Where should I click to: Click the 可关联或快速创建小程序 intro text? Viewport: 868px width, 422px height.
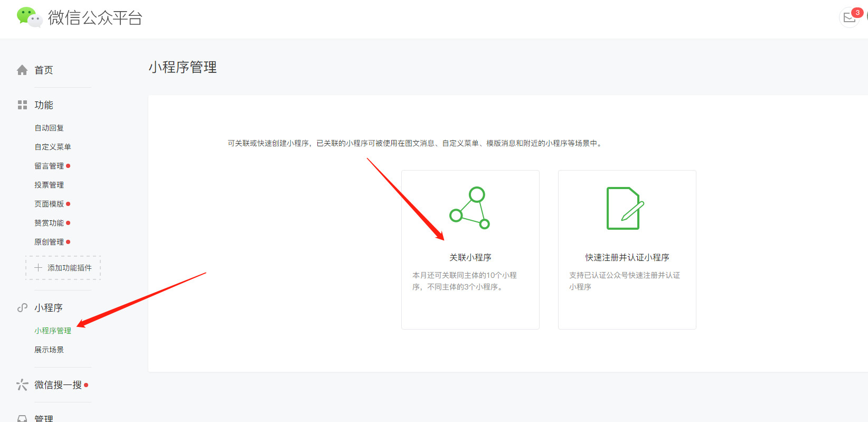(416, 143)
